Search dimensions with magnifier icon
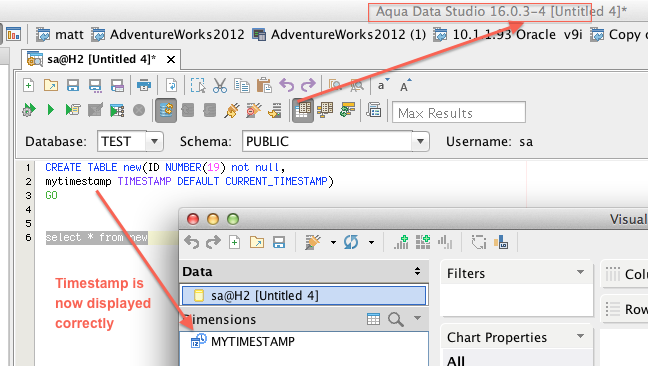This screenshot has width=648, height=366. click(x=395, y=319)
